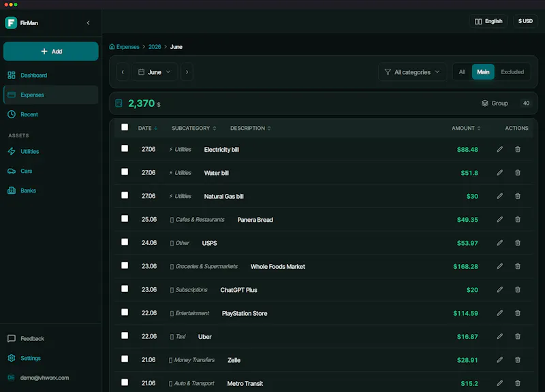Image resolution: width=545 pixels, height=392 pixels.
Task: Edit the Water bill entry
Action: pyautogui.click(x=499, y=173)
